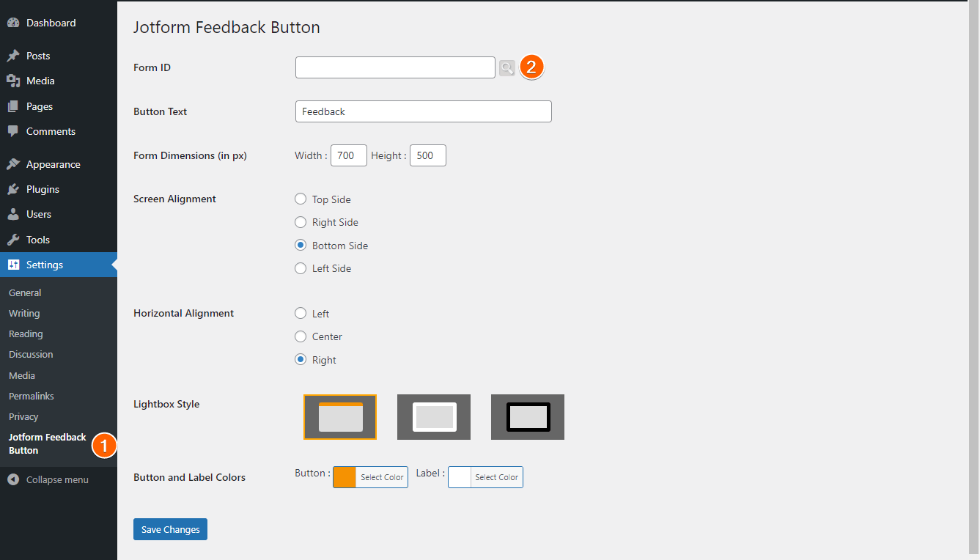Click the Media library icon in top menu
This screenshot has width=980, height=560.
[13, 81]
